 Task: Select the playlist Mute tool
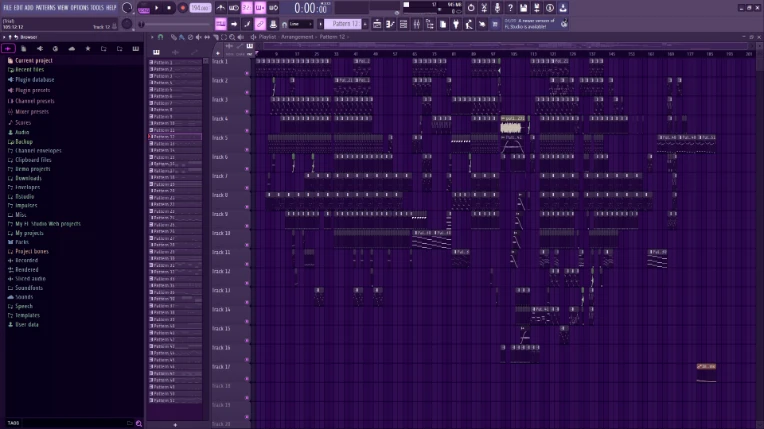click(x=198, y=37)
